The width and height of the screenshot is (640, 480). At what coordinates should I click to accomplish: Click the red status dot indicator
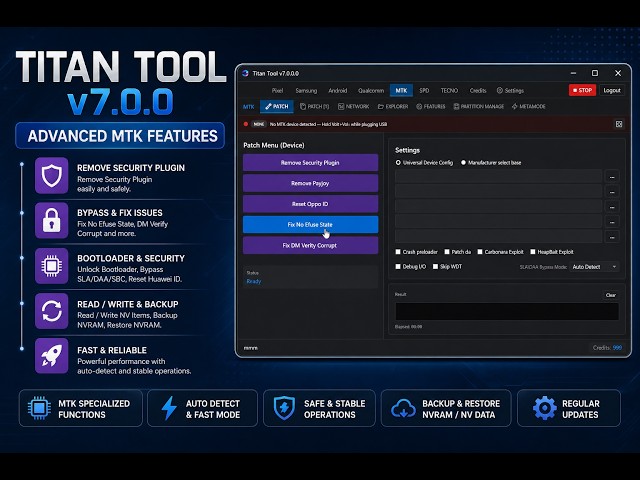[246, 124]
